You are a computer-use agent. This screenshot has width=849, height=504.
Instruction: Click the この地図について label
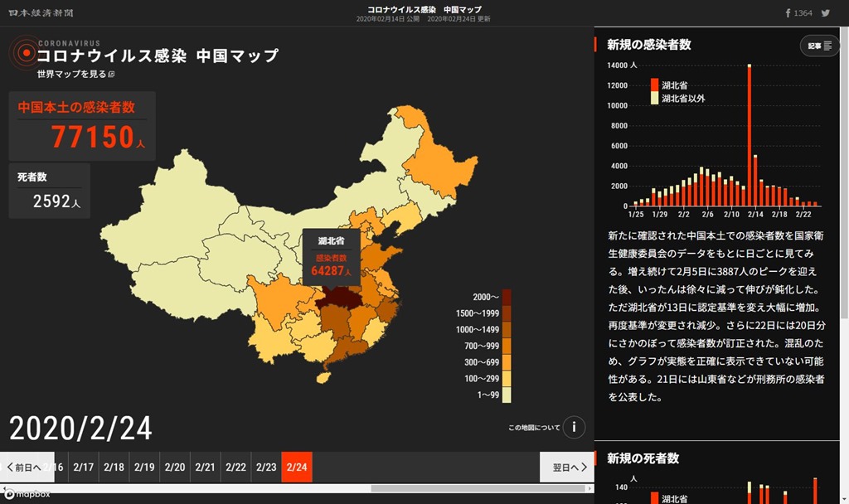[534, 428]
